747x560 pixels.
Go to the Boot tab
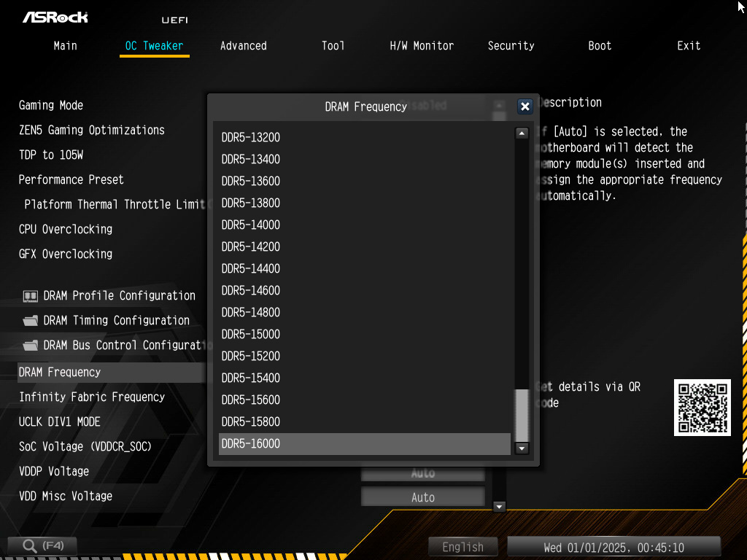pyautogui.click(x=600, y=46)
